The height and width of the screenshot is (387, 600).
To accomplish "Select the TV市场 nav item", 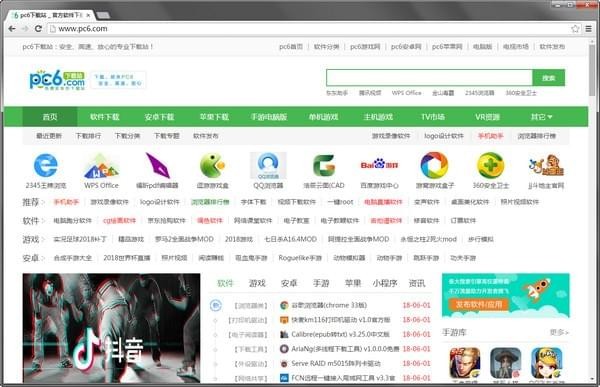I will tap(433, 117).
